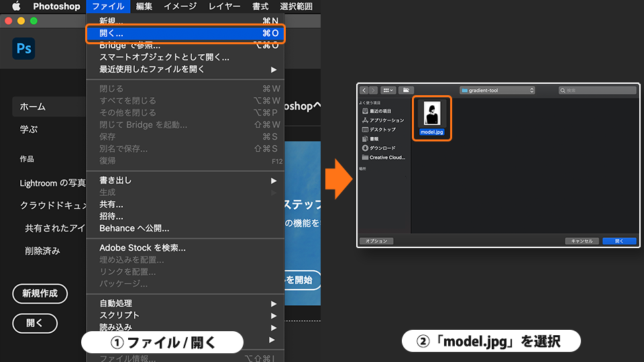Screen dimensions: 644x362
Task: Click the blue 開く button in dialog
Action: click(619, 241)
